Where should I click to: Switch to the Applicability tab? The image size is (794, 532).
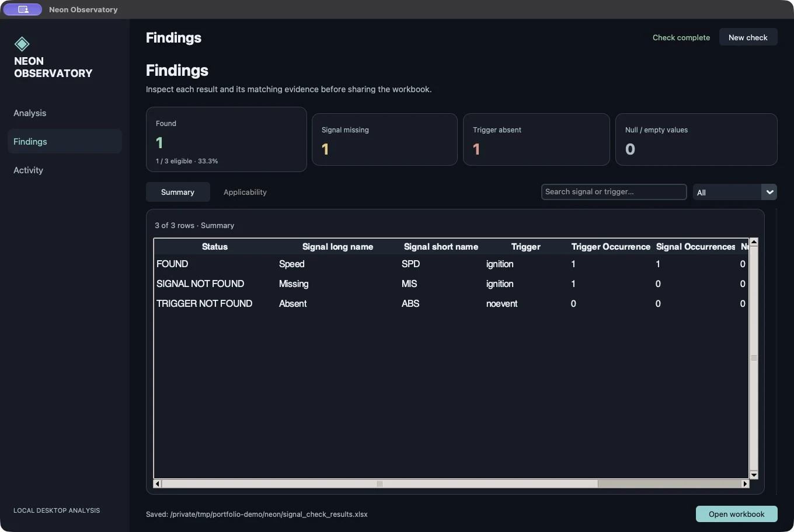click(245, 192)
